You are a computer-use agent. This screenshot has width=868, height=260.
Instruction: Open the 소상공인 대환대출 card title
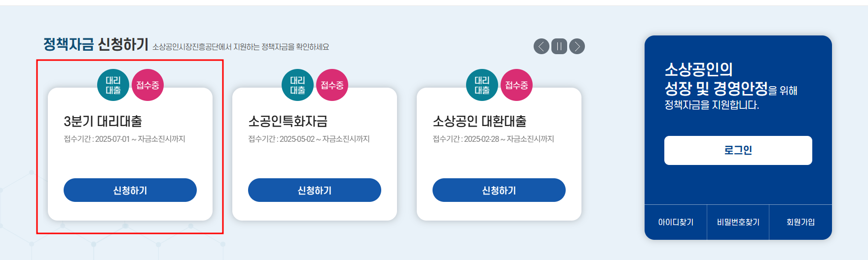tap(479, 121)
